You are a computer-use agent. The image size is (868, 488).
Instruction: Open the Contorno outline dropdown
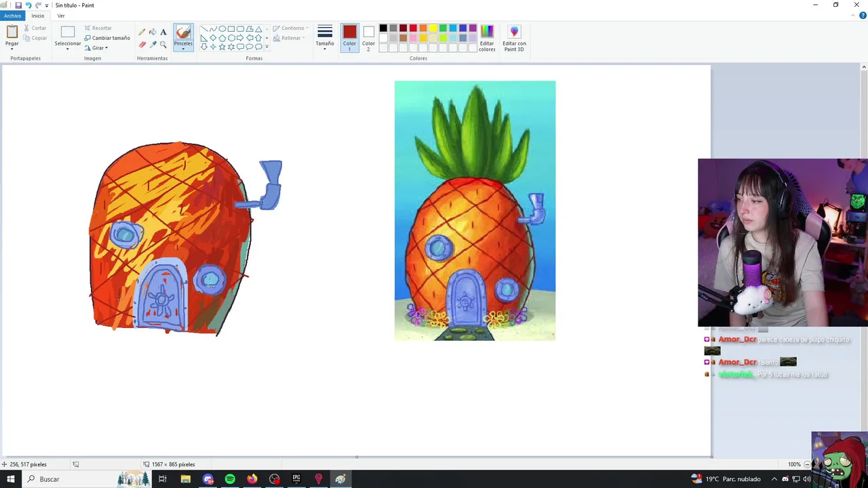point(291,28)
